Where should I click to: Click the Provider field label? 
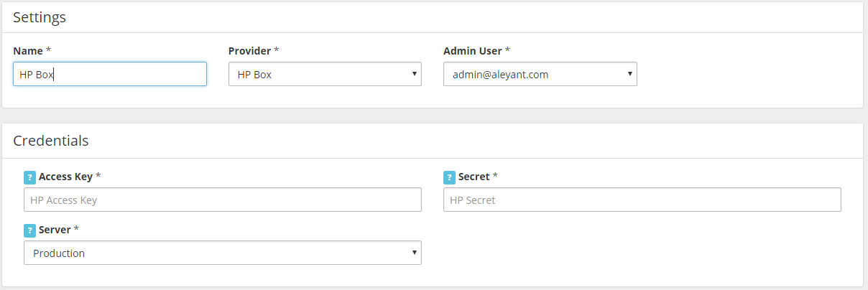(250, 51)
